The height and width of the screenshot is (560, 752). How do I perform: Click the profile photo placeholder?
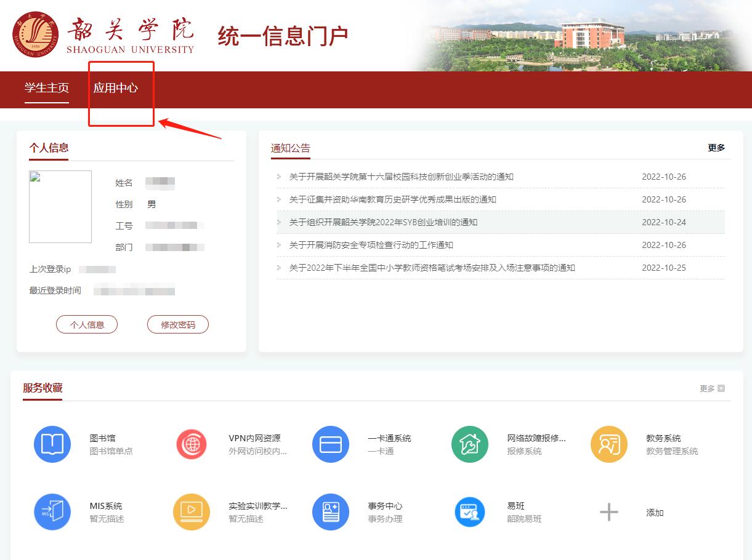(60, 207)
